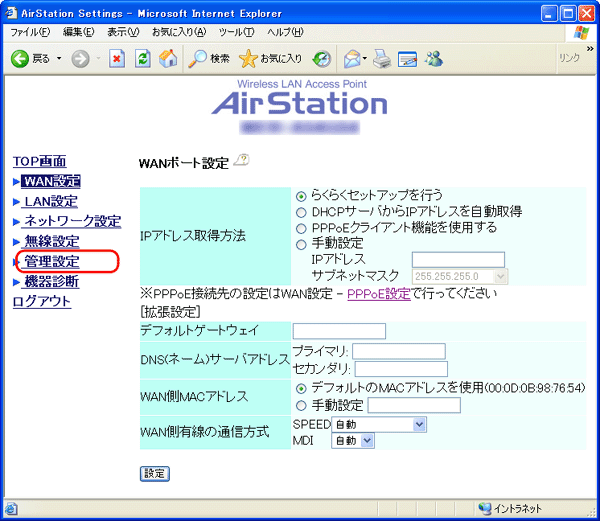The image size is (600, 521).
Task: Click the blue arrow beside 無線設定
Action: (16, 242)
